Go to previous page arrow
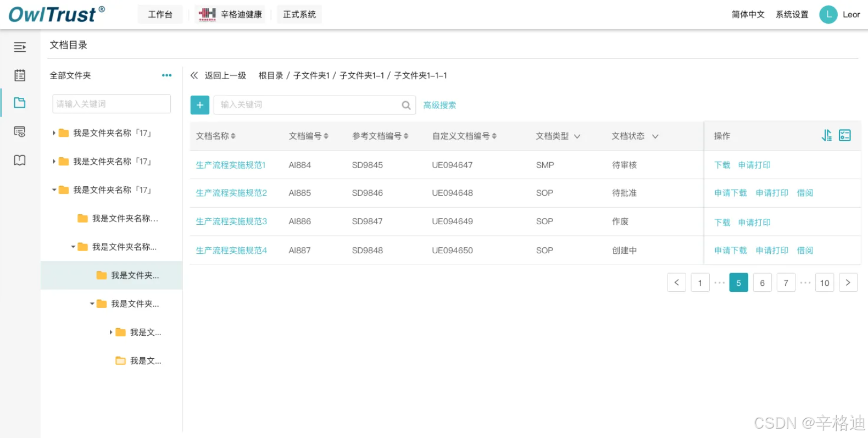This screenshot has width=868, height=438. click(677, 282)
